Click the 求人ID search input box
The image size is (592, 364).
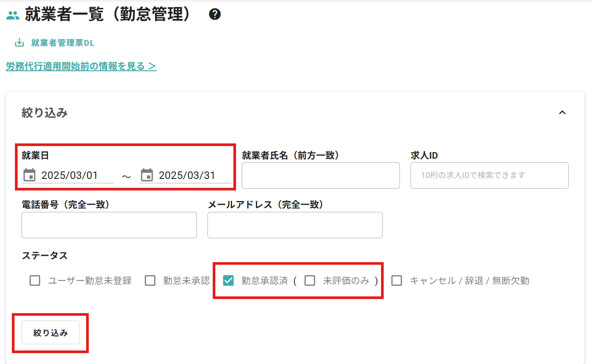[x=489, y=175]
